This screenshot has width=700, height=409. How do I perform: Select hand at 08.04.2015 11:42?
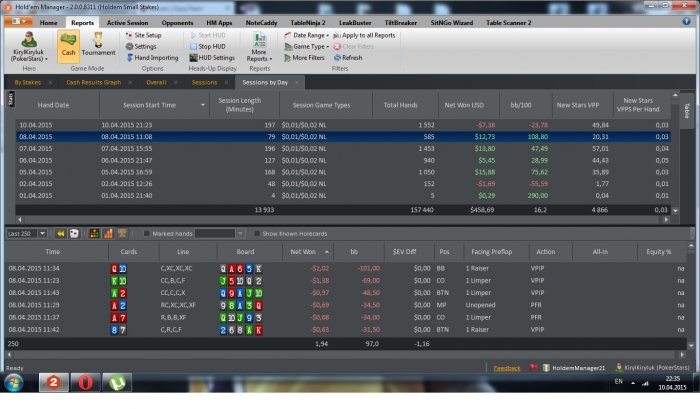(x=346, y=330)
